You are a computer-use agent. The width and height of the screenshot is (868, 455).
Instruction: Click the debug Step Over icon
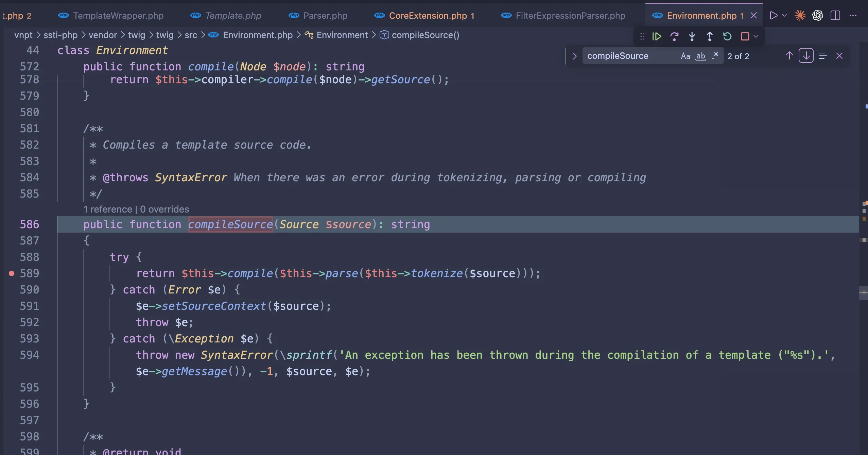click(x=674, y=36)
